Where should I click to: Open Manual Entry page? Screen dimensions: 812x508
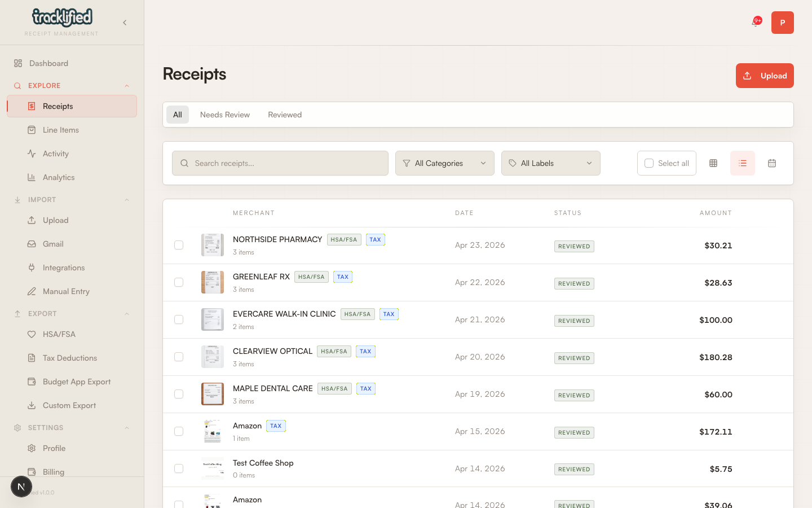[72, 291]
